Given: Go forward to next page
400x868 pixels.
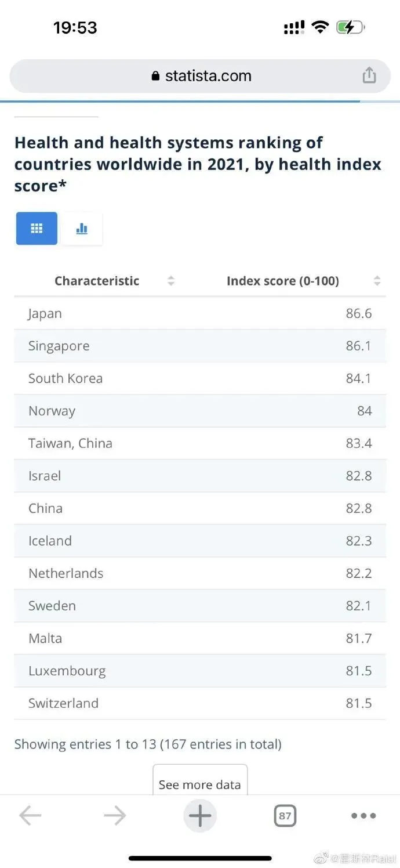Looking at the screenshot, I should point(115,816).
